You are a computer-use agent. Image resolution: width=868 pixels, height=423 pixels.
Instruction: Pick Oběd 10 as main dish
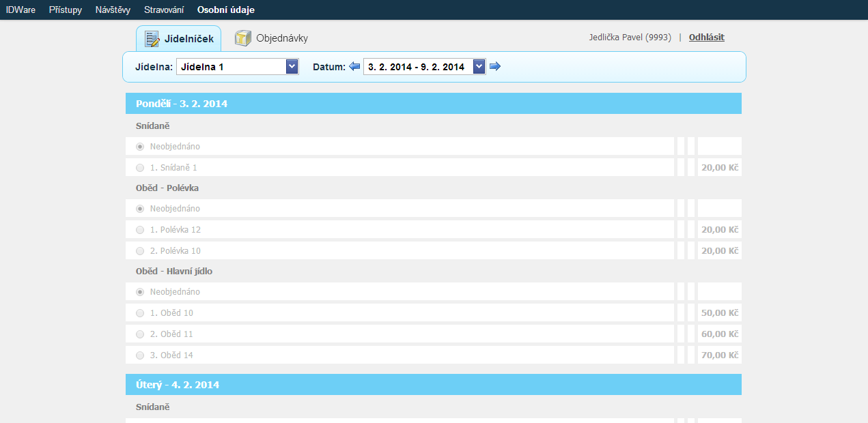140,313
